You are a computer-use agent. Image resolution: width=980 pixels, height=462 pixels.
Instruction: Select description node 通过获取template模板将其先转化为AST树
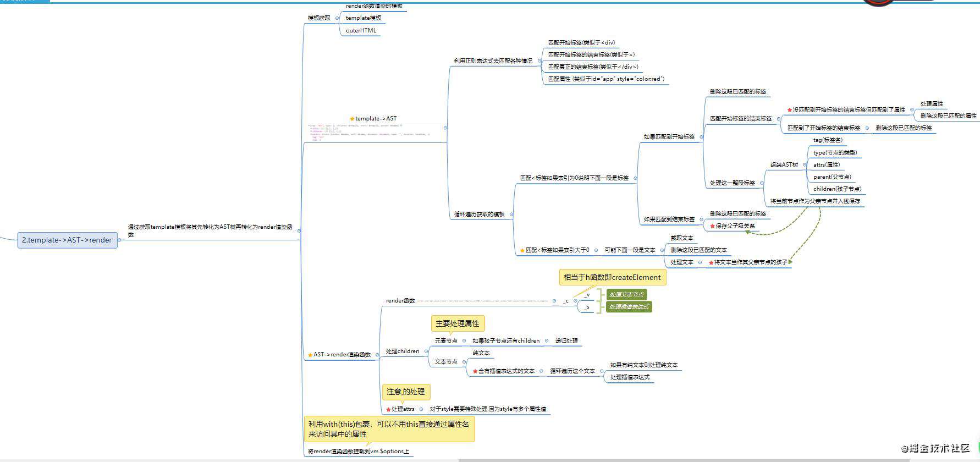211,231
